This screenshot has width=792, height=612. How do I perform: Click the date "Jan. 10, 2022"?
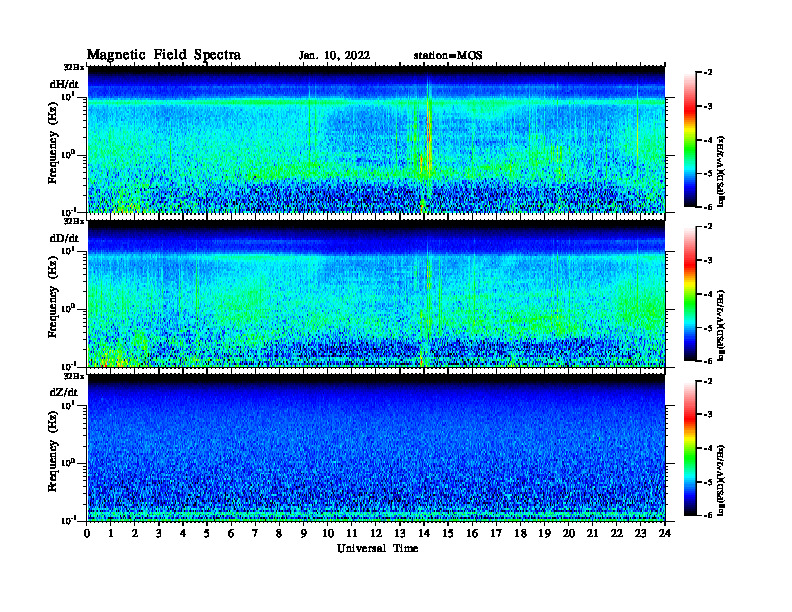pyautogui.click(x=334, y=56)
